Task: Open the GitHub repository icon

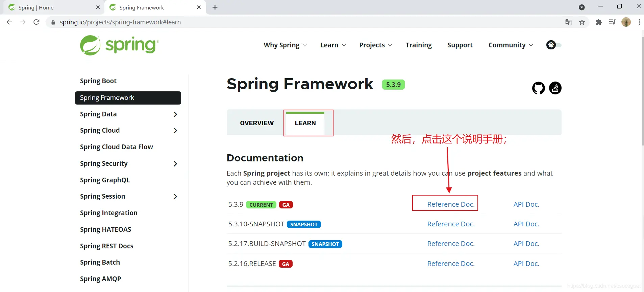Action: (538, 88)
